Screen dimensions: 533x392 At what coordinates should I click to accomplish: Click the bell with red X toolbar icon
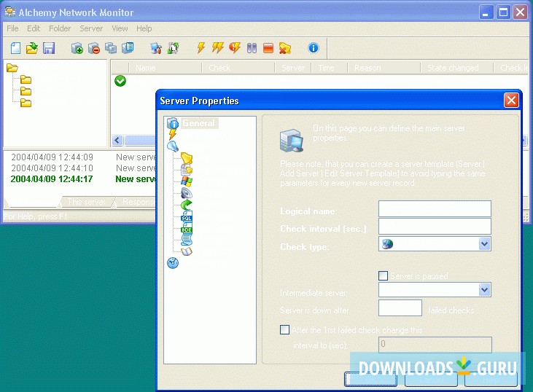(285, 48)
